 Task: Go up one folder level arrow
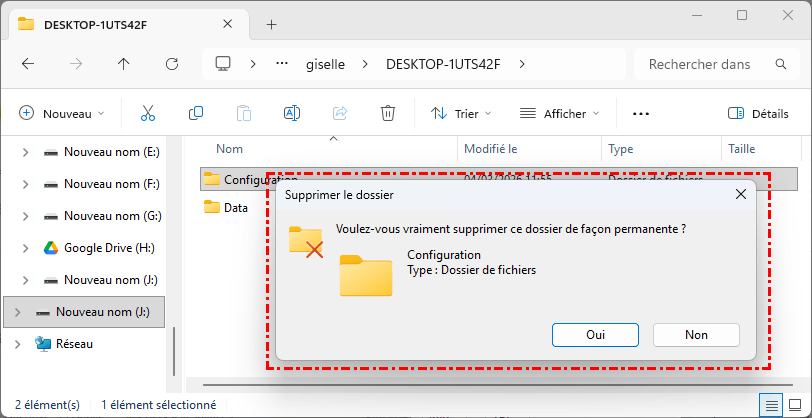click(x=123, y=64)
